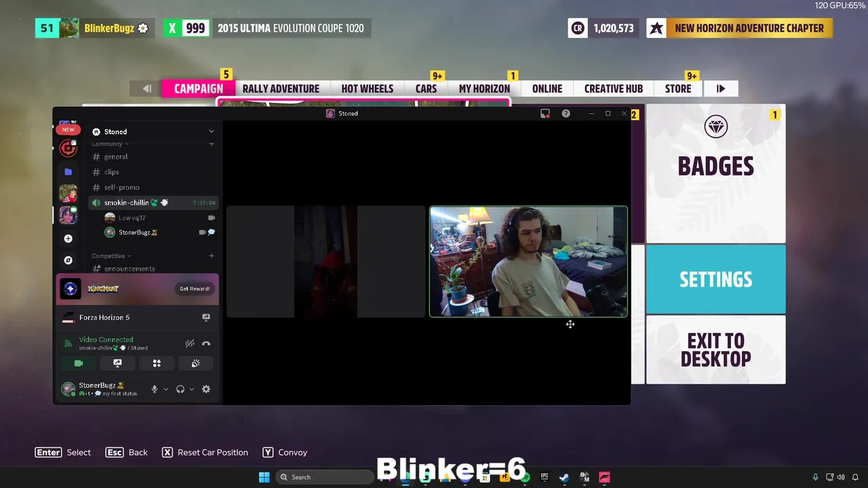Switch to the Cars tab
Screen dimensions: 868x488
click(426, 89)
